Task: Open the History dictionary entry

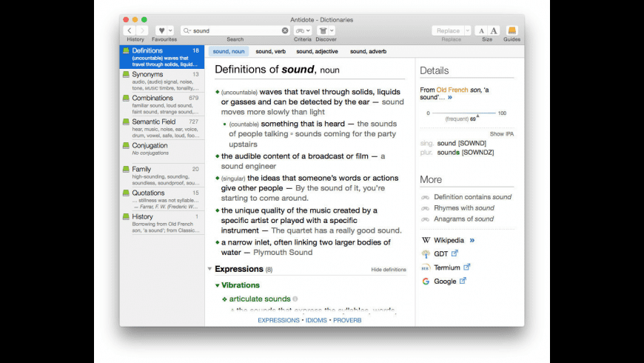Action: pos(162,223)
